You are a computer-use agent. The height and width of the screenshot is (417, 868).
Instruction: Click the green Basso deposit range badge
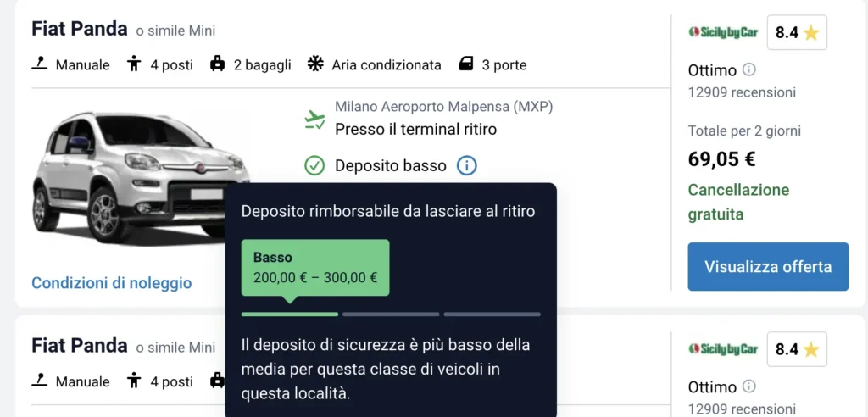click(314, 267)
